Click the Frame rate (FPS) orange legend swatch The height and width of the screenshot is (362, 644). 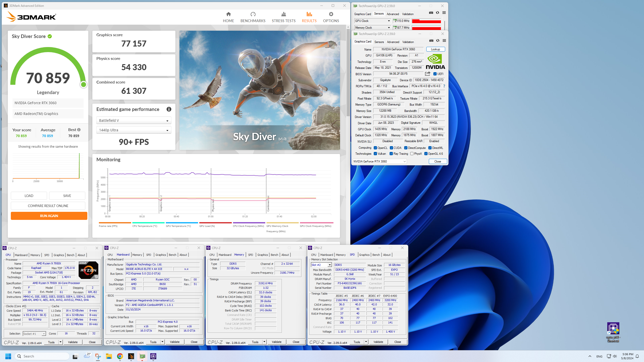tap(115, 223)
